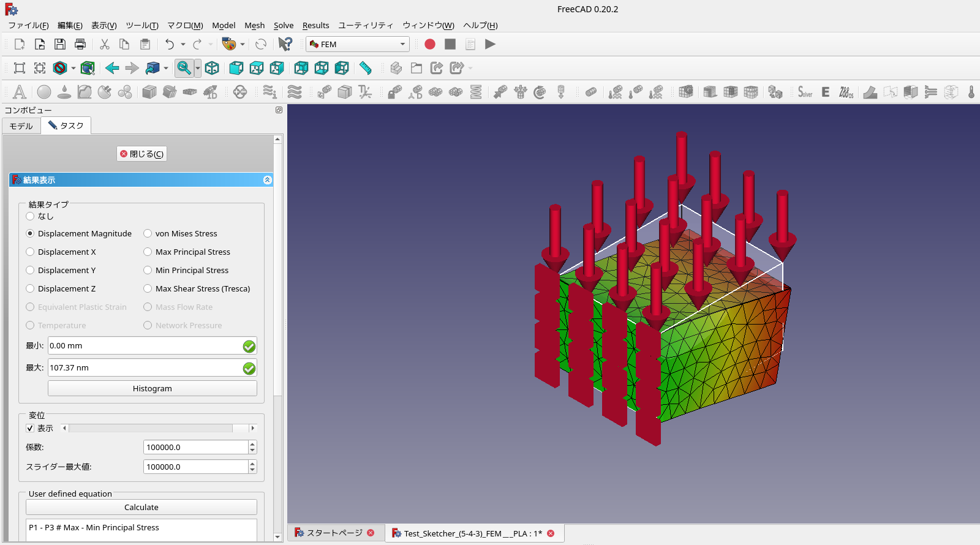Click the Paste clipboard icon
980x545 pixels.
(145, 44)
